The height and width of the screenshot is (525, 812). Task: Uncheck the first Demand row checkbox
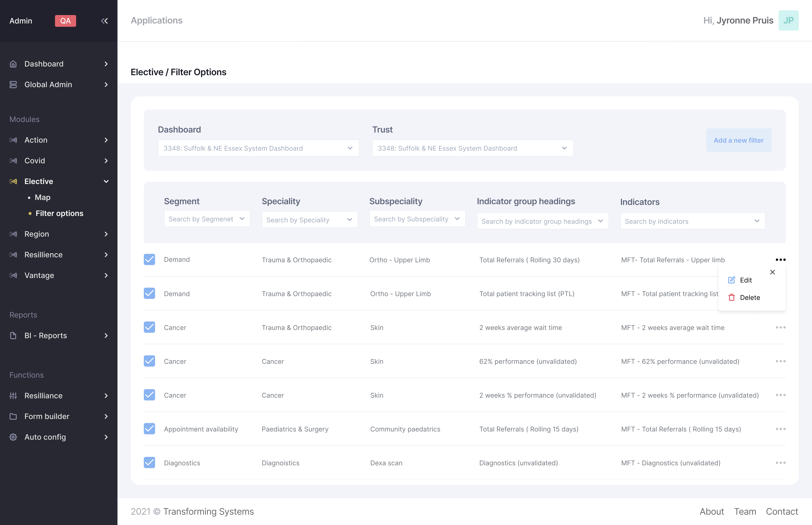149,259
